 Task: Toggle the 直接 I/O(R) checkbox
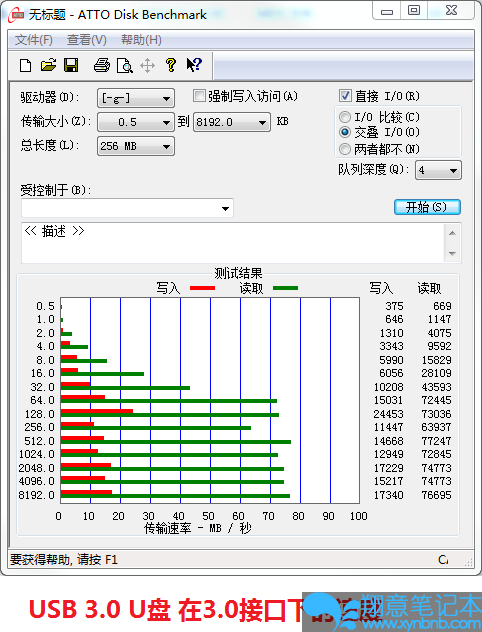click(x=345, y=96)
